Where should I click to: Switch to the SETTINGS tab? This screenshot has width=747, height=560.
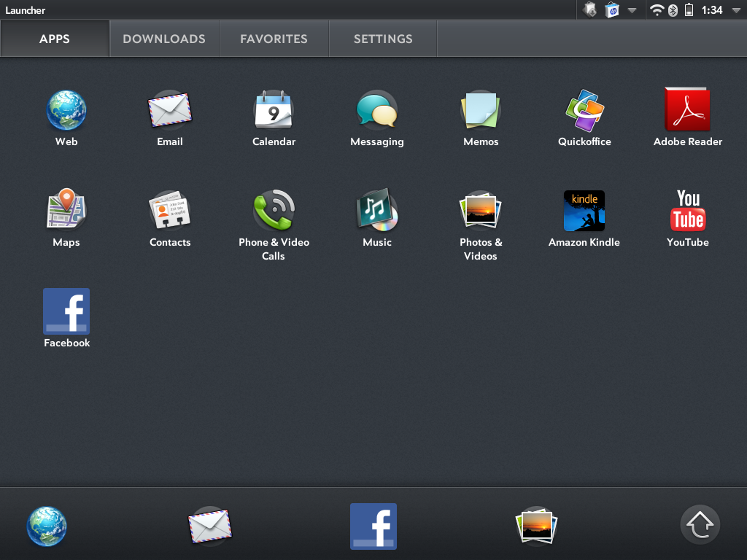tap(383, 39)
